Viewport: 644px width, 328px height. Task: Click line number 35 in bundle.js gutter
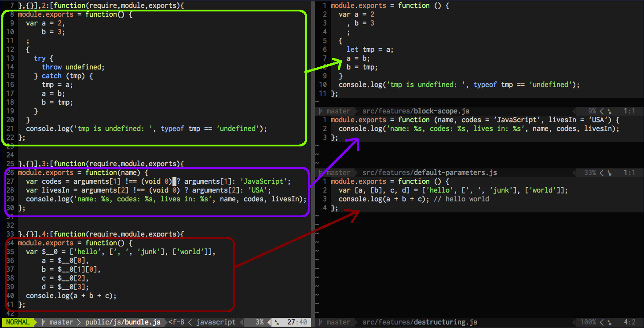[11, 252]
